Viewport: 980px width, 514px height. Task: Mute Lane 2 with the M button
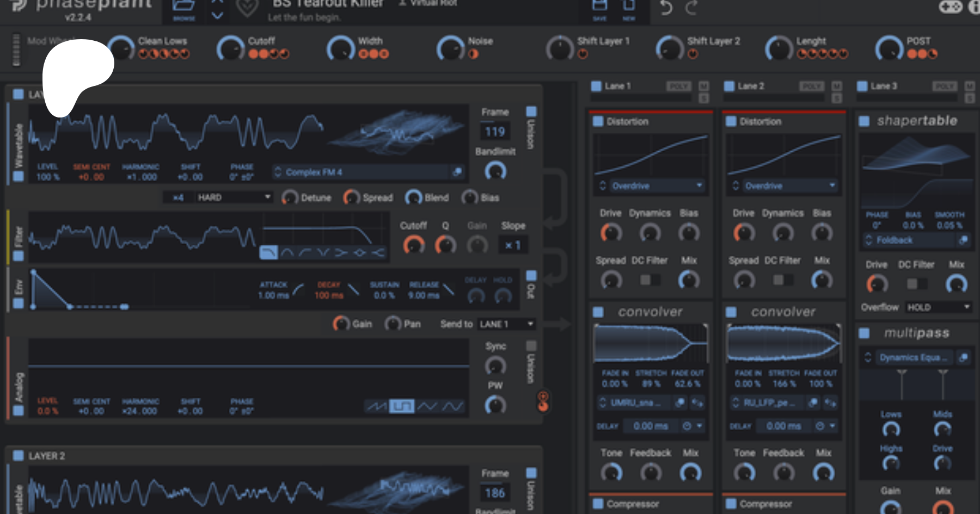837,86
